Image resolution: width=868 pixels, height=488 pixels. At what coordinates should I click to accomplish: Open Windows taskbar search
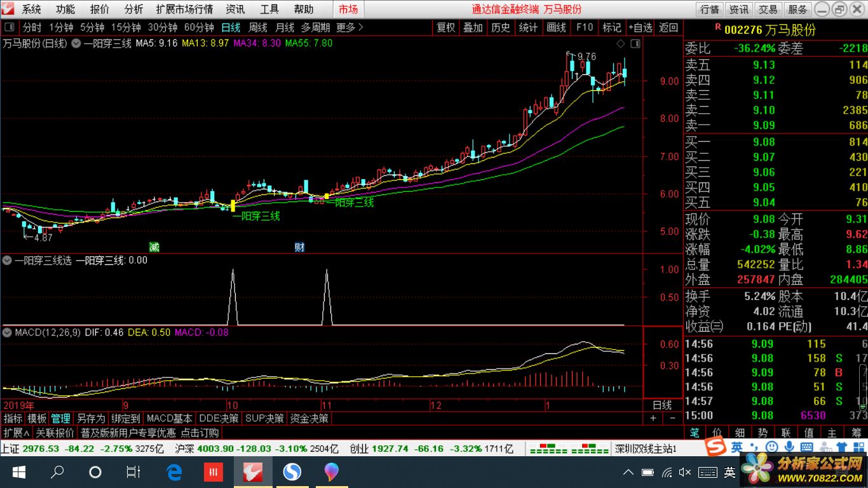[57, 472]
